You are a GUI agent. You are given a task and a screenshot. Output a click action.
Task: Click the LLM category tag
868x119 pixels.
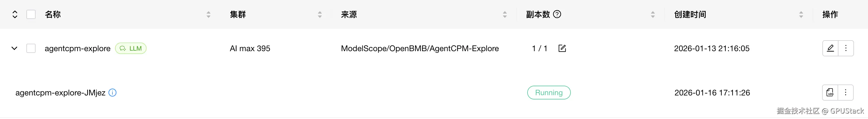131,48
